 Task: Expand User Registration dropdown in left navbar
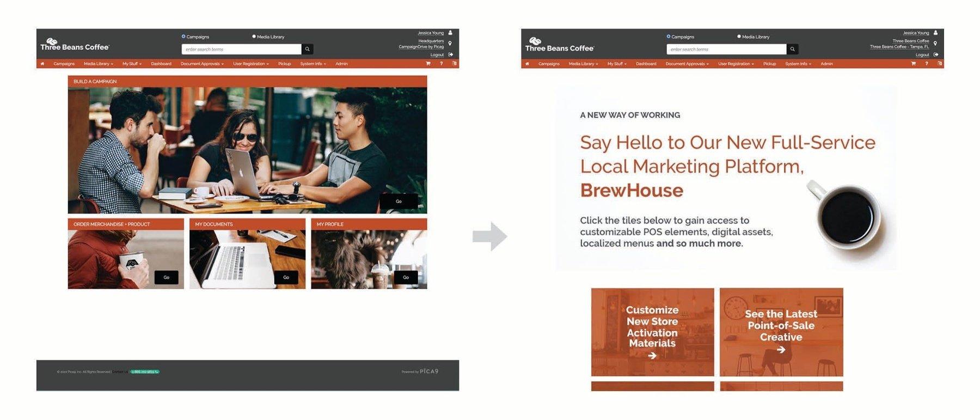coord(251,64)
